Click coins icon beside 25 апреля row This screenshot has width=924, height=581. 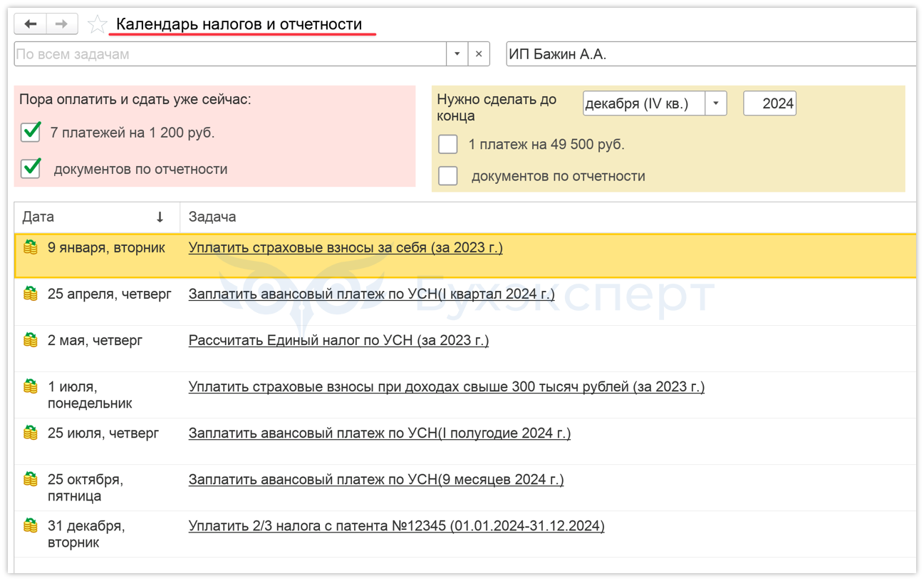point(31,294)
